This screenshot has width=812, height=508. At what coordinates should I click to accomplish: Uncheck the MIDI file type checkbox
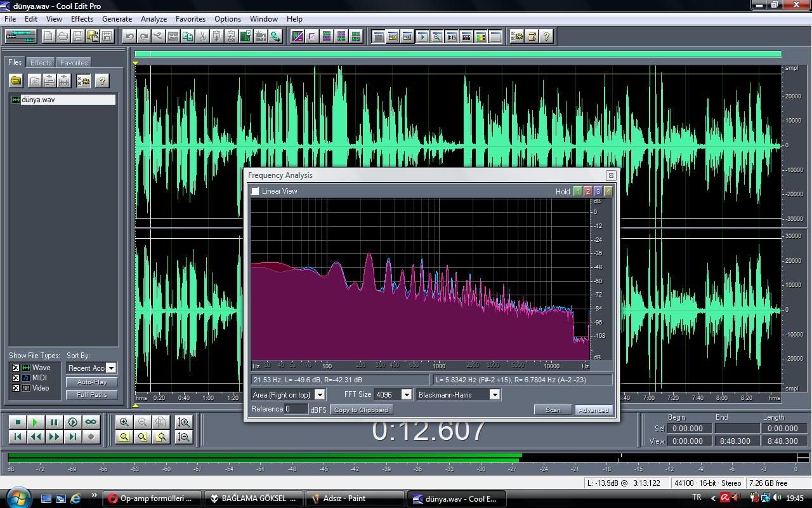(x=16, y=378)
